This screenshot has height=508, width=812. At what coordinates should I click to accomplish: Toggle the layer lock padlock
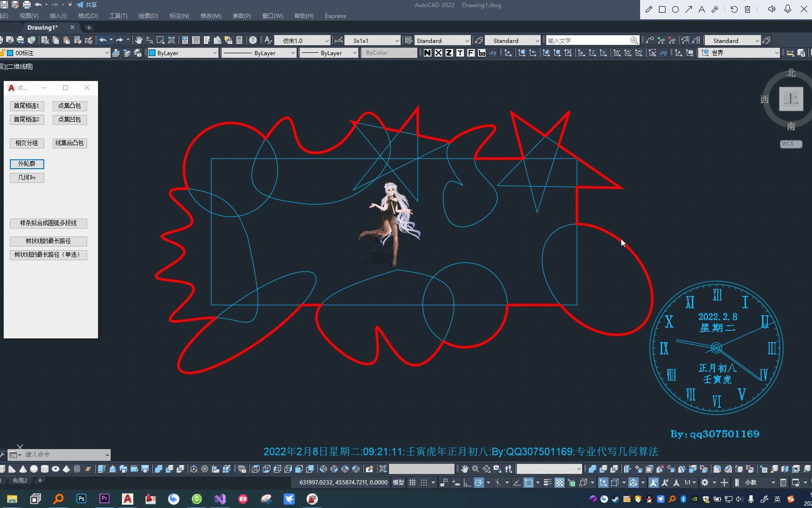pyautogui.click(x=3, y=53)
